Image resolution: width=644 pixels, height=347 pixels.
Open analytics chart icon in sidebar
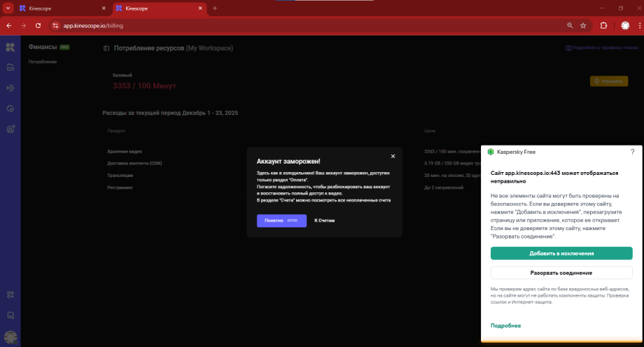10,108
